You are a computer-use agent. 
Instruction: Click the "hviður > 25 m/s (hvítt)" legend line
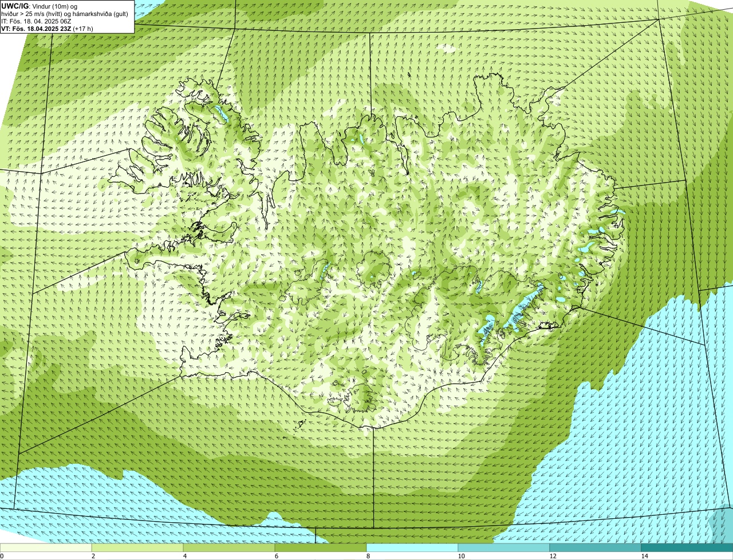(x=66, y=13)
